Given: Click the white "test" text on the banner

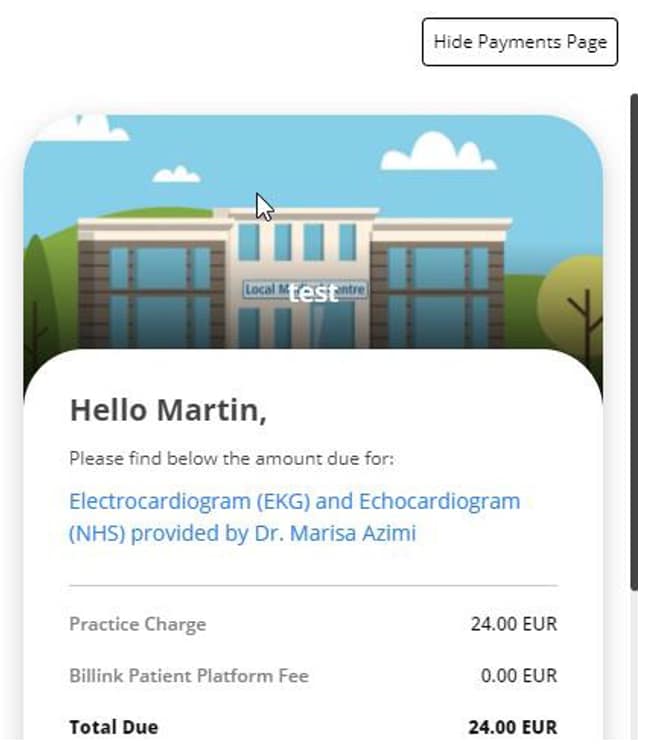Looking at the screenshot, I should (x=313, y=293).
